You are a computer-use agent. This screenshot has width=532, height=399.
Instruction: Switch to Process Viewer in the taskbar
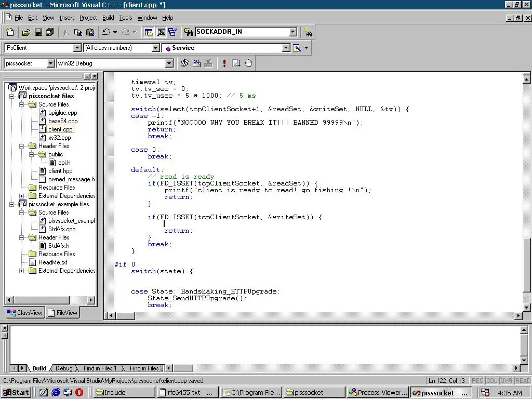pos(378,393)
